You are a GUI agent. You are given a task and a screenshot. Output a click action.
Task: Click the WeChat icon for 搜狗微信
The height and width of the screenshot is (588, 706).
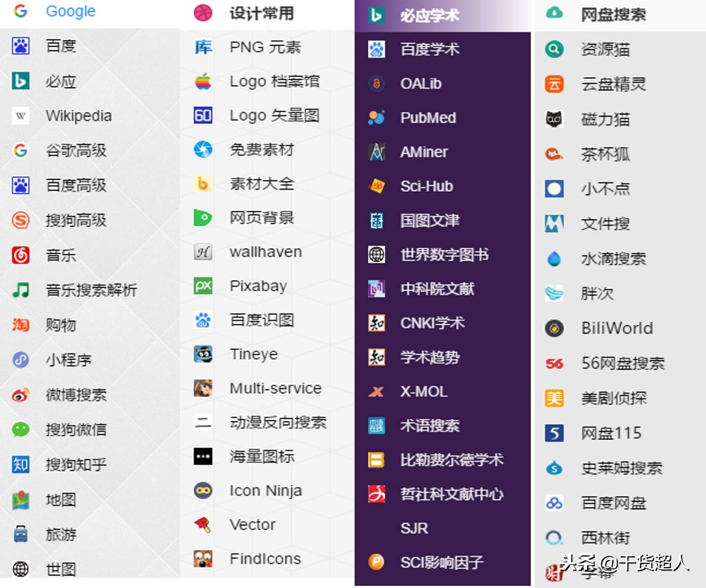point(21,429)
